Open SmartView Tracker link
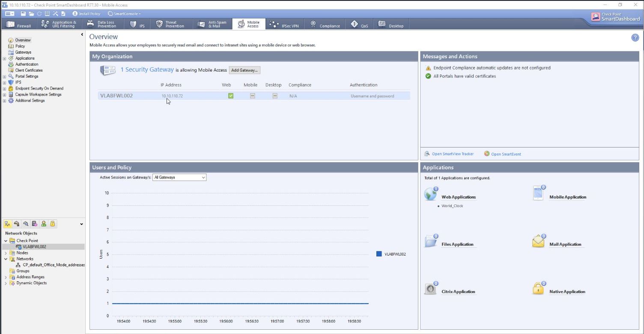Image resolution: width=644 pixels, height=334 pixels. pos(452,154)
